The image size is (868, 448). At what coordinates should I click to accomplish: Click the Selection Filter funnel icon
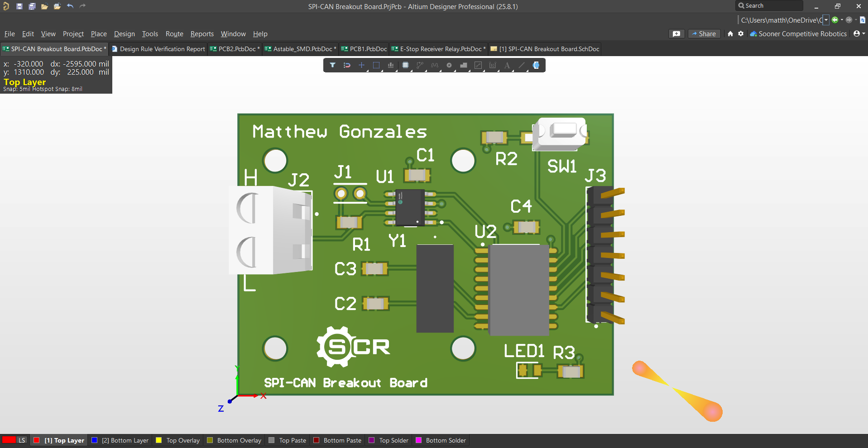332,65
